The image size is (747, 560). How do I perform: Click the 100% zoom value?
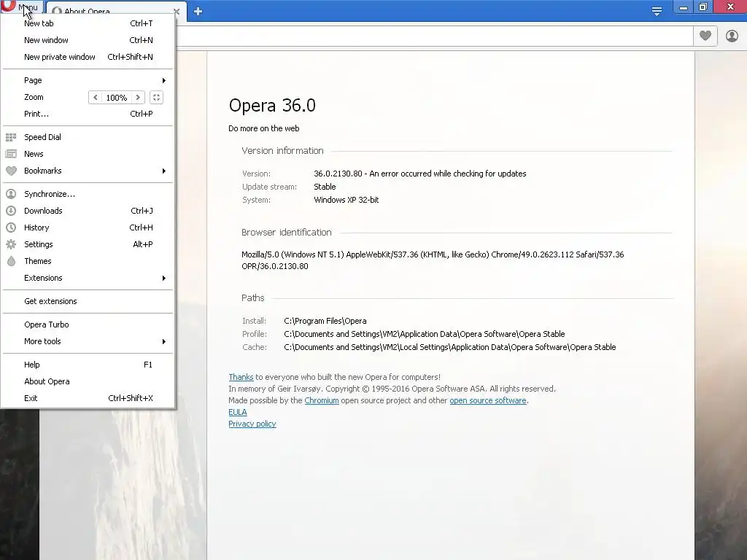[x=116, y=98]
